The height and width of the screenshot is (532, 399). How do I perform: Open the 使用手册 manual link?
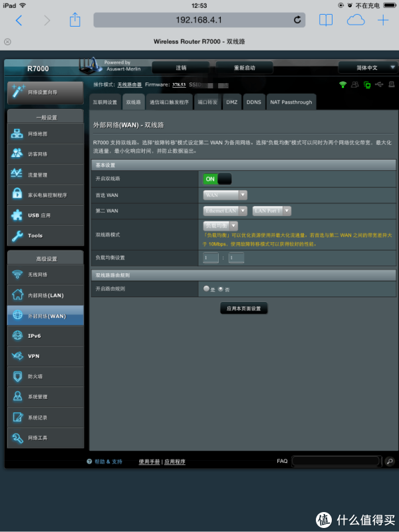click(149, 462)
